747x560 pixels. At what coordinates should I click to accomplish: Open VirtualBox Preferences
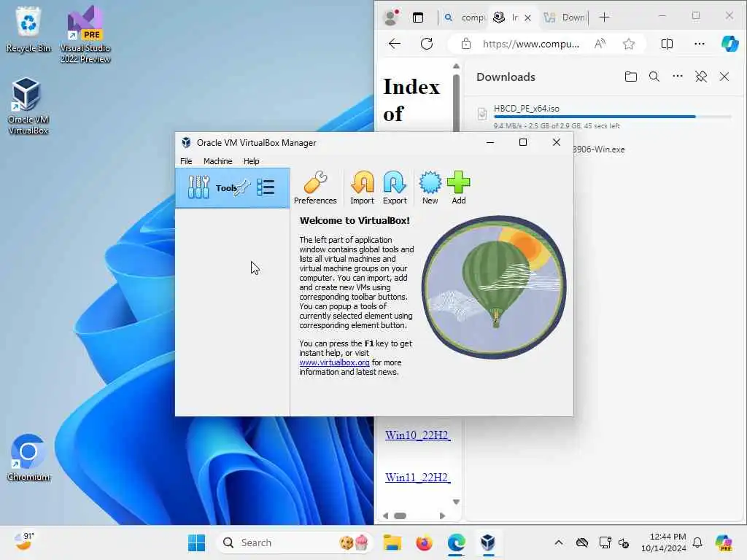(x=315, y=187)
